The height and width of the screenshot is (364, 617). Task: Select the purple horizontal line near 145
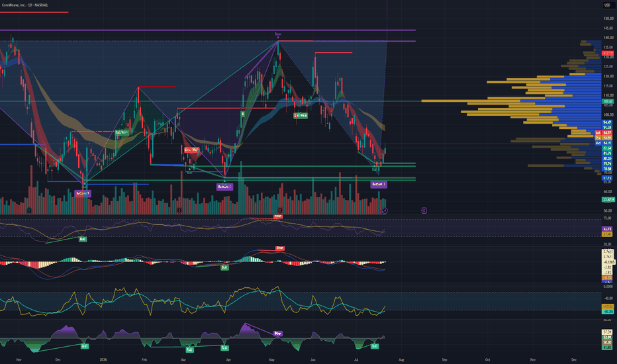coord(208,30)
